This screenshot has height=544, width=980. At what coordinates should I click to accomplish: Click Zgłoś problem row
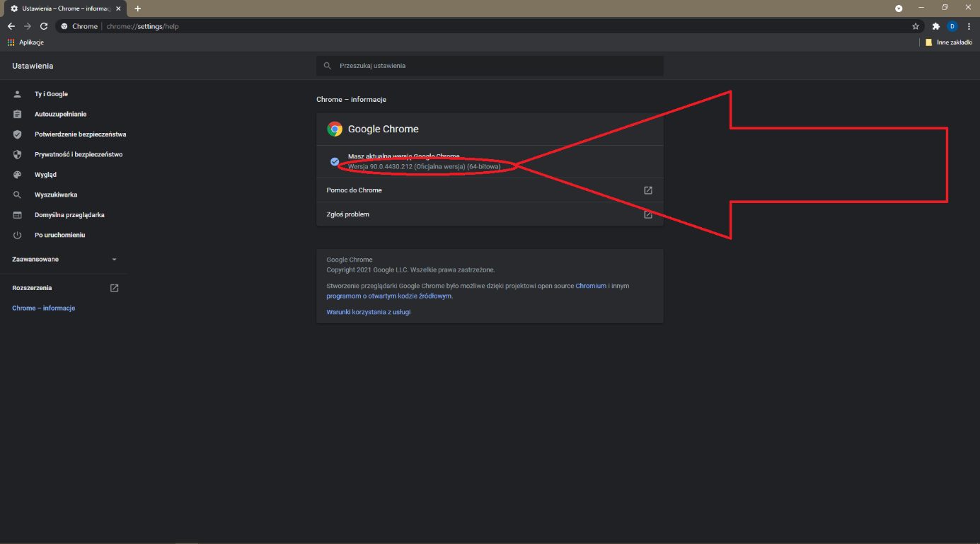click(490, 214)
